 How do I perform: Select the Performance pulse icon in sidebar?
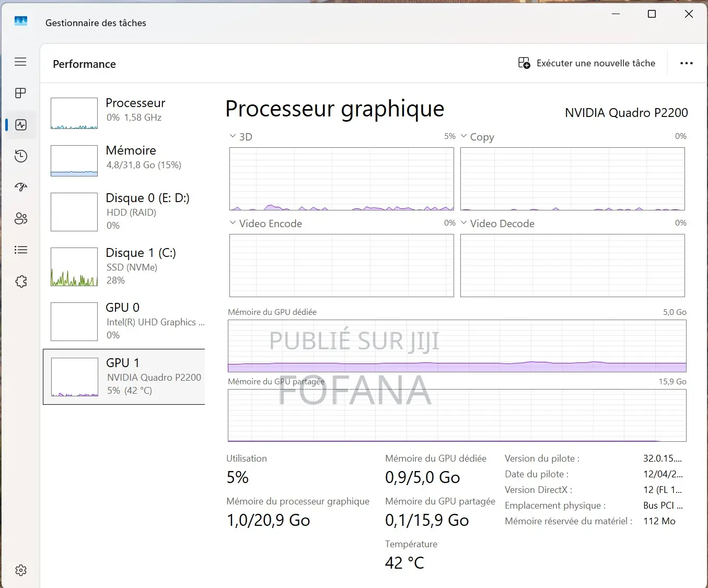20,125
